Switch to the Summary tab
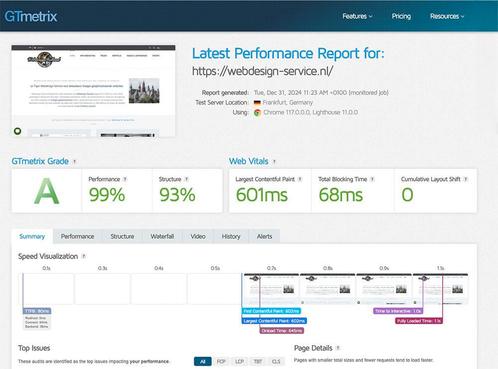498x369 pixels. coord(32,236)
